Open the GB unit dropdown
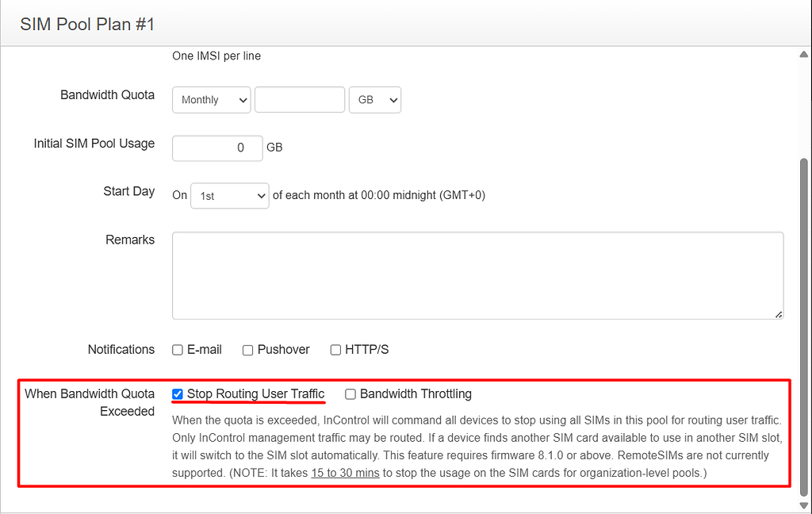The width and height of the screenshot is (812, 514). pyautogui.click(x=374, y=99)
